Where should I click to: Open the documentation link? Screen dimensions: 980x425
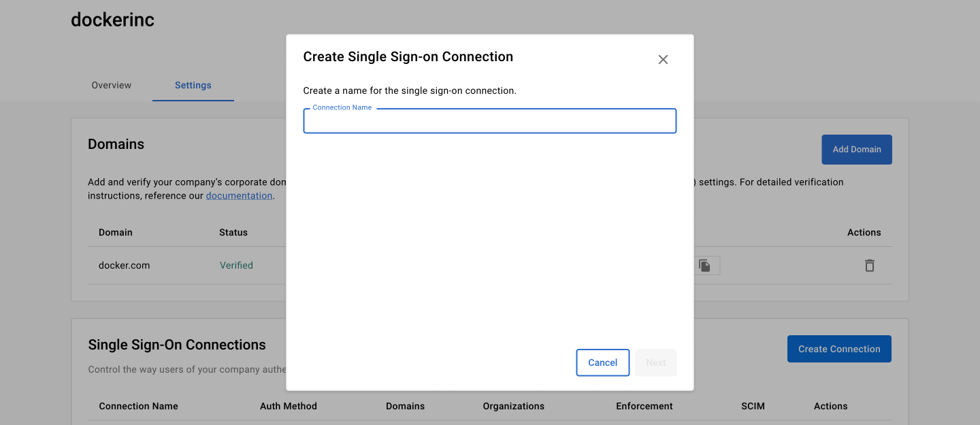coord(239,196)
